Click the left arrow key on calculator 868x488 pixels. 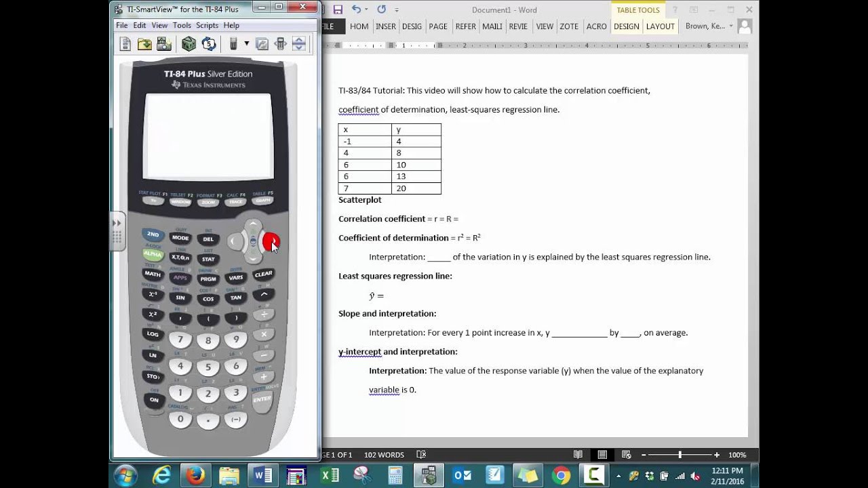click(x=235, y=241)
